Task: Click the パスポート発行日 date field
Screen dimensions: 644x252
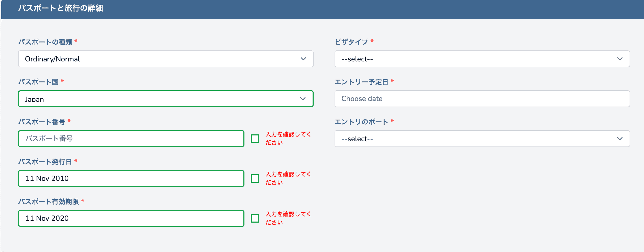Action: [x=131, y=178]
